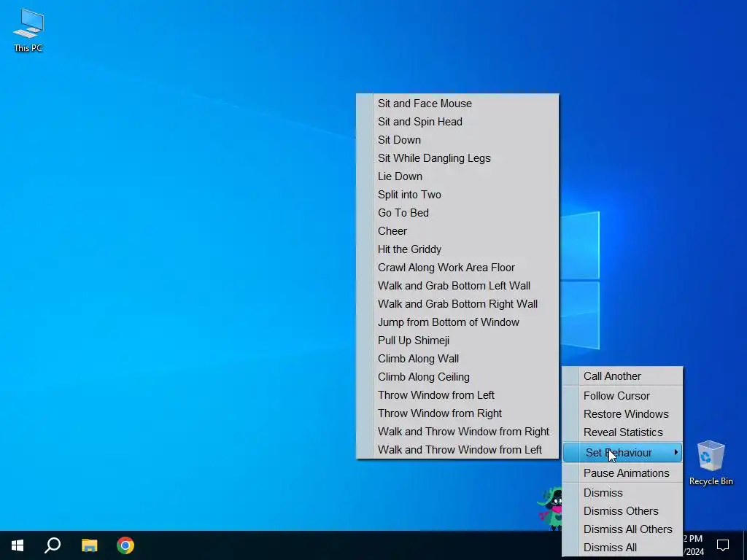The width and height of the screenshot is (747, 560).
Task: Select Climb Along Wall
Action: pos(457,359)
